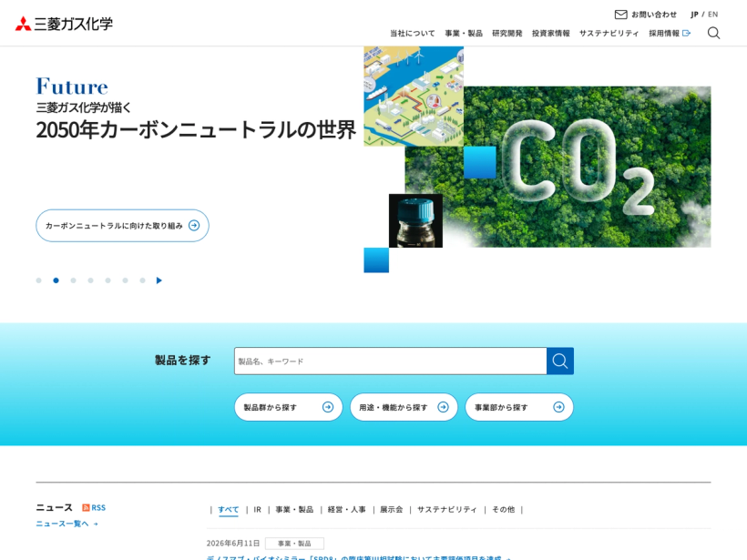Open the header search magnifier icon

713,33
